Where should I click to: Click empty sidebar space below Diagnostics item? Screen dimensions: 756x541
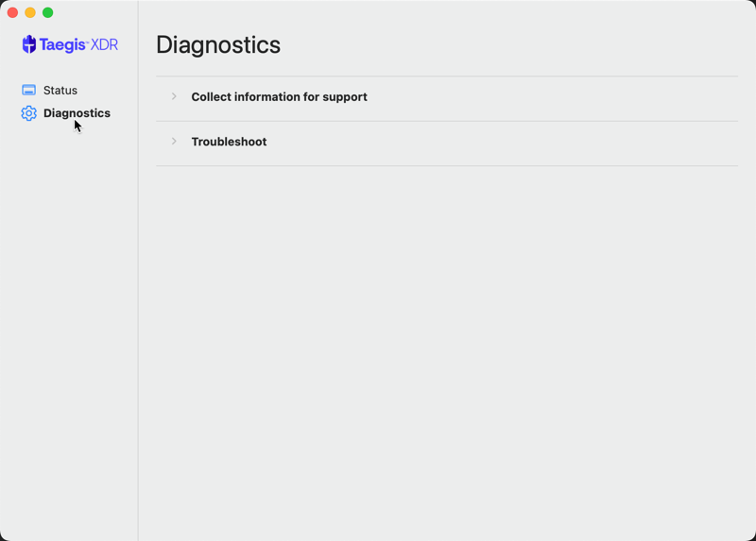[69, 328]
